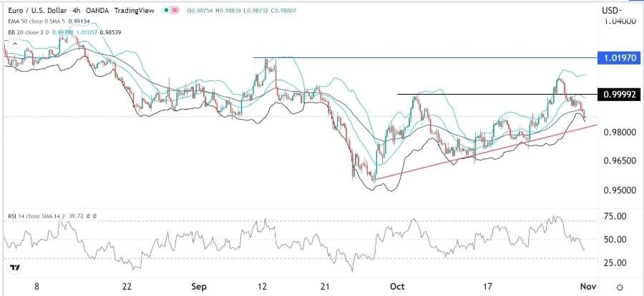This screenshot has height=296, width=644.
Task: Click the green market status dot
Action: click(x=167, y=11)
